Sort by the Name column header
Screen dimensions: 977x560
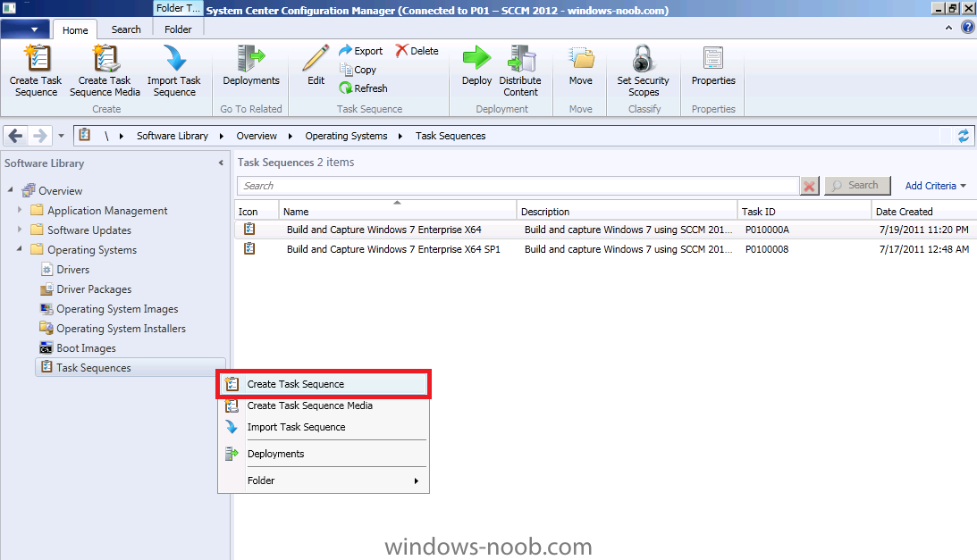click(397, 211)
